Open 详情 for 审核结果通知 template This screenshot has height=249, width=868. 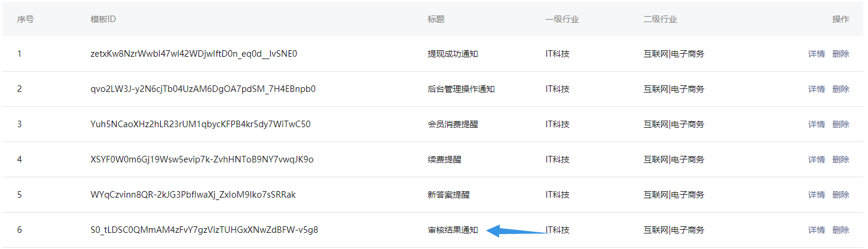click(x=816, y=230)
